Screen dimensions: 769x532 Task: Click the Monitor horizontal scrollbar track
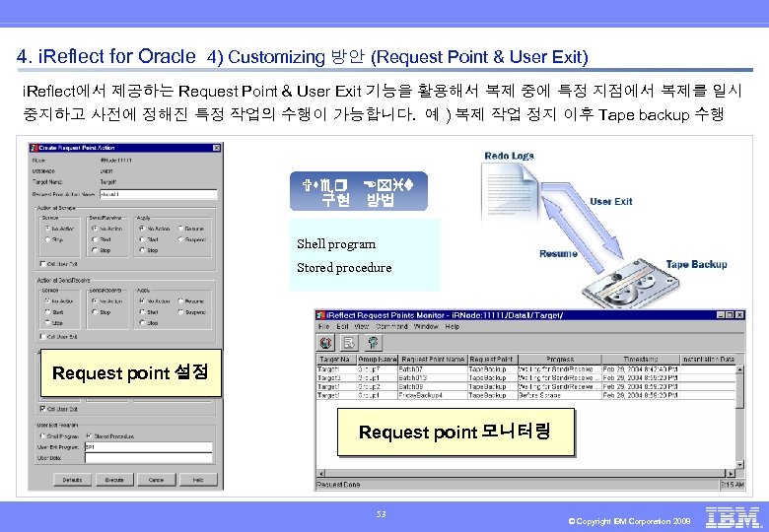(x=525, y=473)
